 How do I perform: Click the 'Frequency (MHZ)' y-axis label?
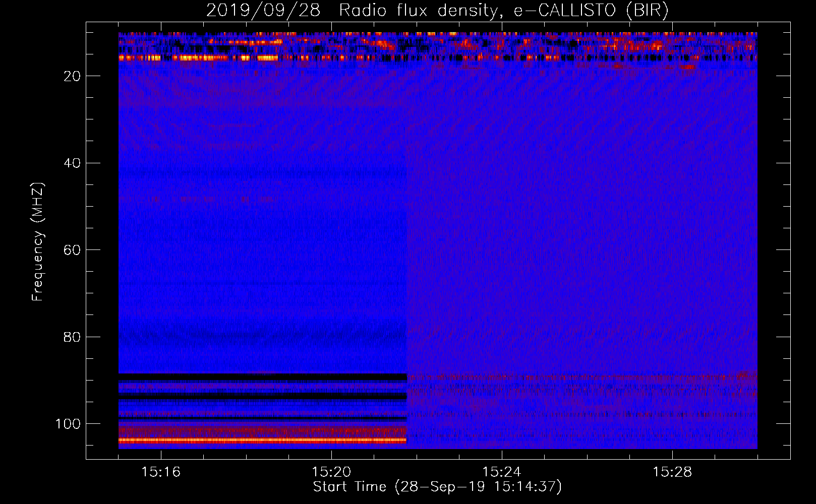[x=38, y=242]
